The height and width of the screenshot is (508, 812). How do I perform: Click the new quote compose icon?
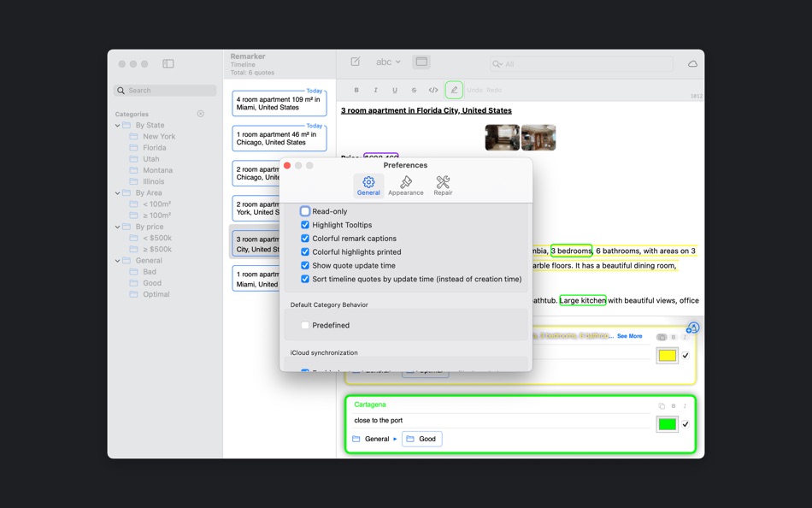click(356, 62)
